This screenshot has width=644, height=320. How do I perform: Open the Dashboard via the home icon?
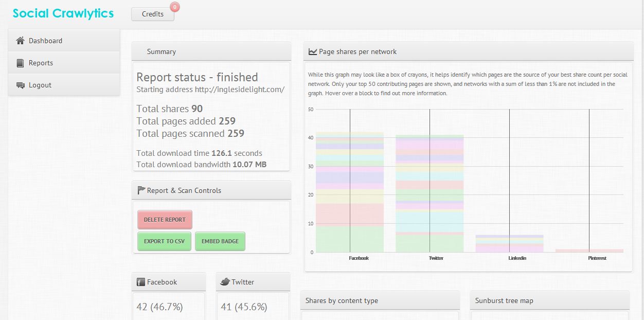[20, 41]
